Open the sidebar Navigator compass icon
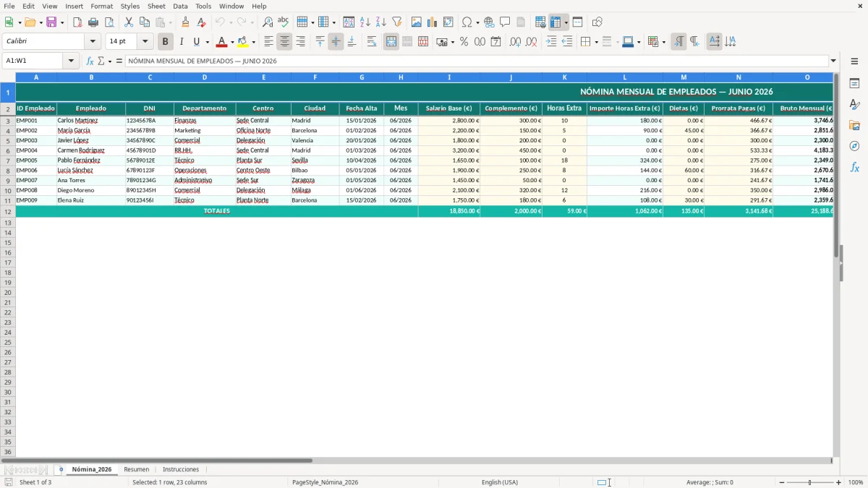 coord(854,147)
